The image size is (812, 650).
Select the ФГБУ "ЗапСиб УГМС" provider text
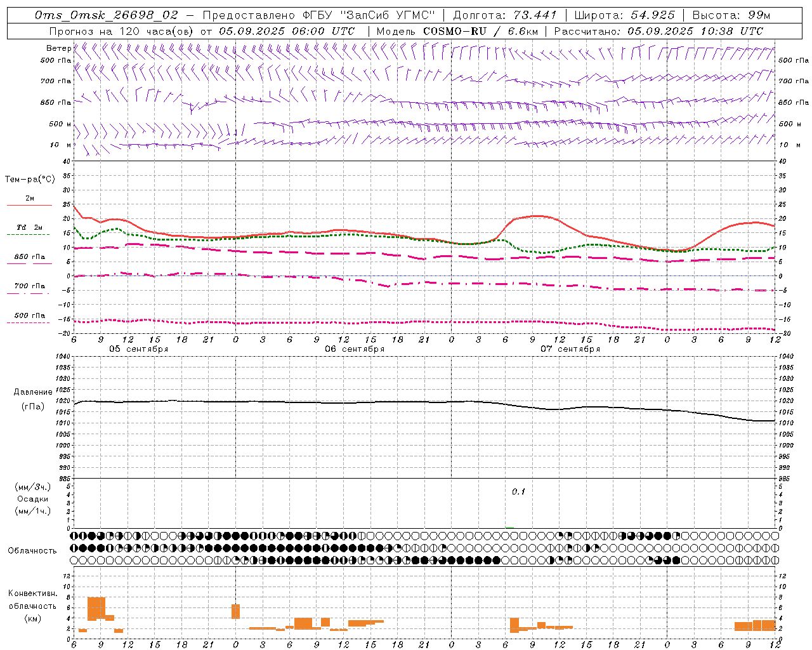coord(368,15)
